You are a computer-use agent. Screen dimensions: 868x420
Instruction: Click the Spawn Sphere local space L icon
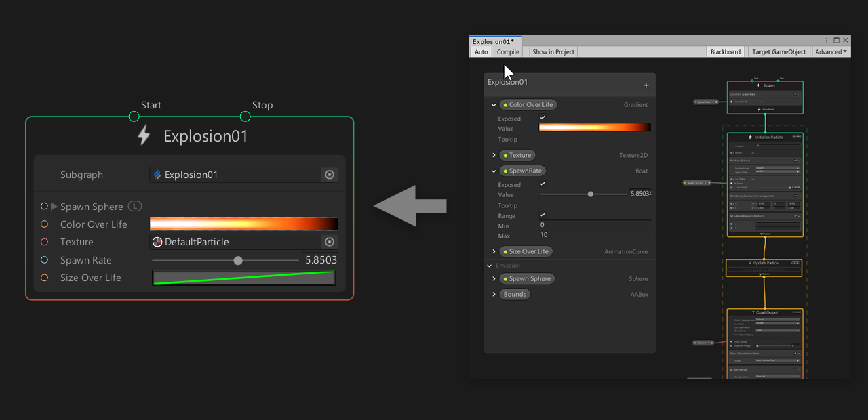(x=135, y=206)
